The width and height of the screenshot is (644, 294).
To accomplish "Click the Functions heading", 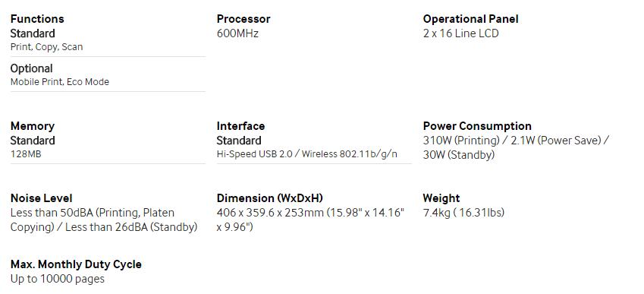I will click(37, 19).
